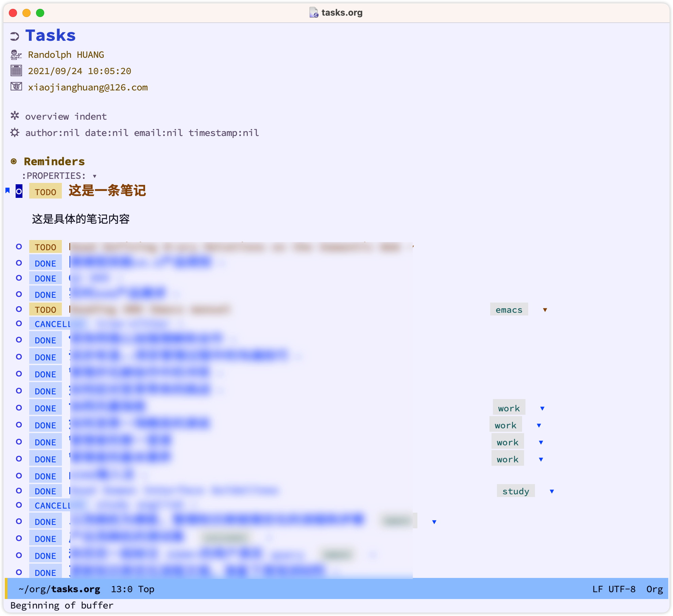Click the green zoom window button
673x616 pixels.
(40, 13)
